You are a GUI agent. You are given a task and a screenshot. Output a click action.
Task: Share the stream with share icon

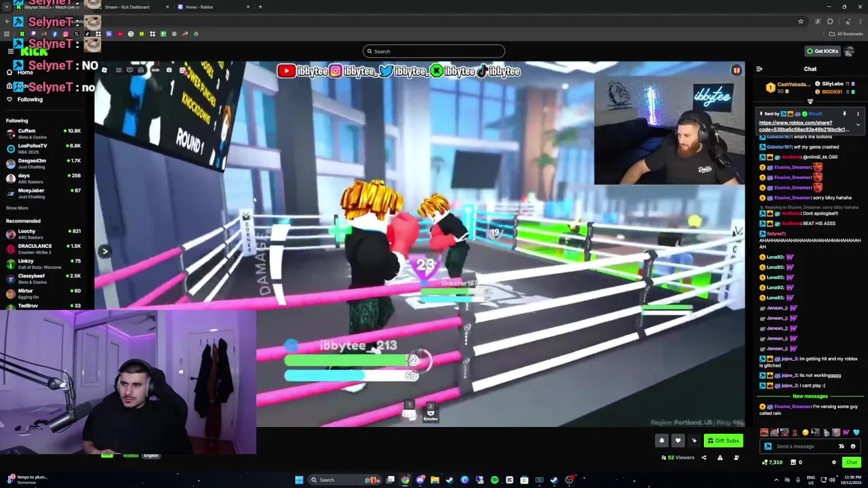pyautogui.click(x=703, y=457)
